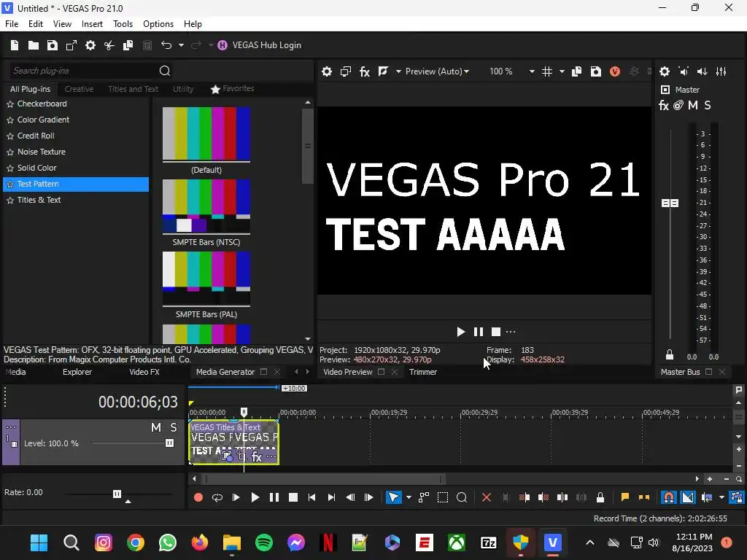
Task: Toggle loop playback in transport bar
Action: (x=217, y=497)
